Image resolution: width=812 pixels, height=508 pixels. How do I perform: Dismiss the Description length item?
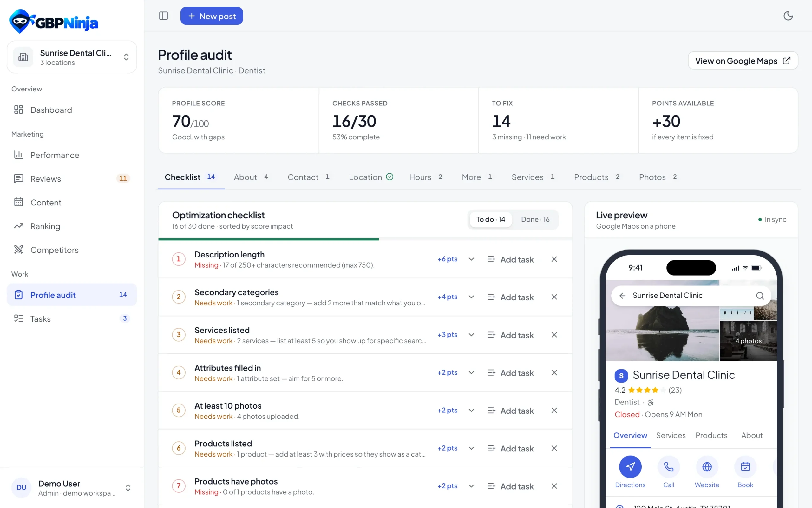(x=554, y=259)
